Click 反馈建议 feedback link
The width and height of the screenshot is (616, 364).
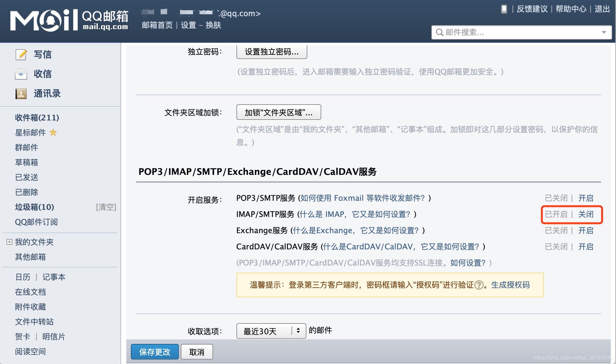click(x=532, y=9)
